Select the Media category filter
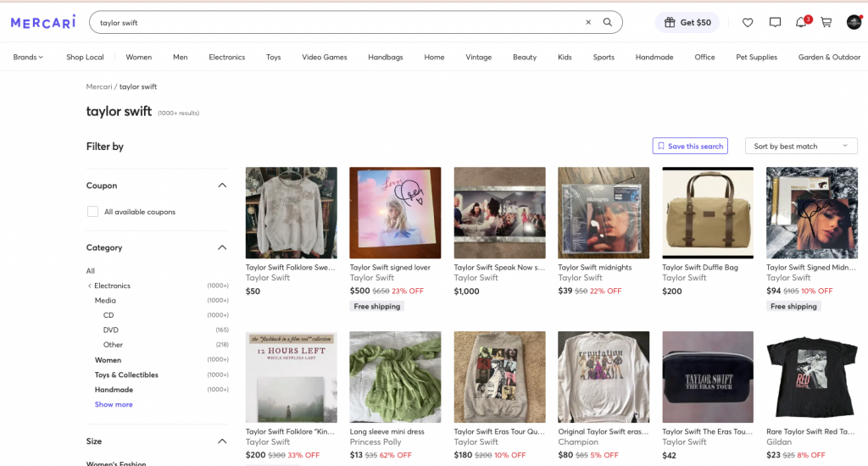Image resolution: width=868 pixels, height=466 pixels. (105, 300)
